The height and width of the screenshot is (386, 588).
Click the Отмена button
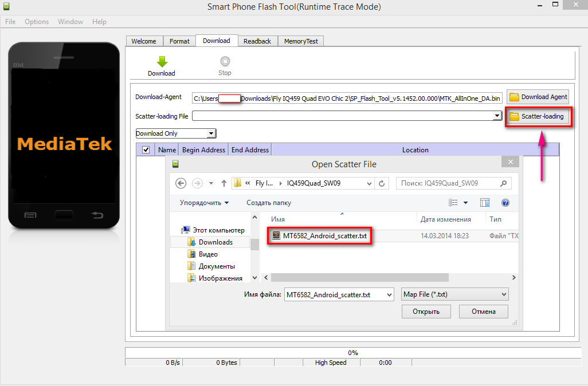484,312
